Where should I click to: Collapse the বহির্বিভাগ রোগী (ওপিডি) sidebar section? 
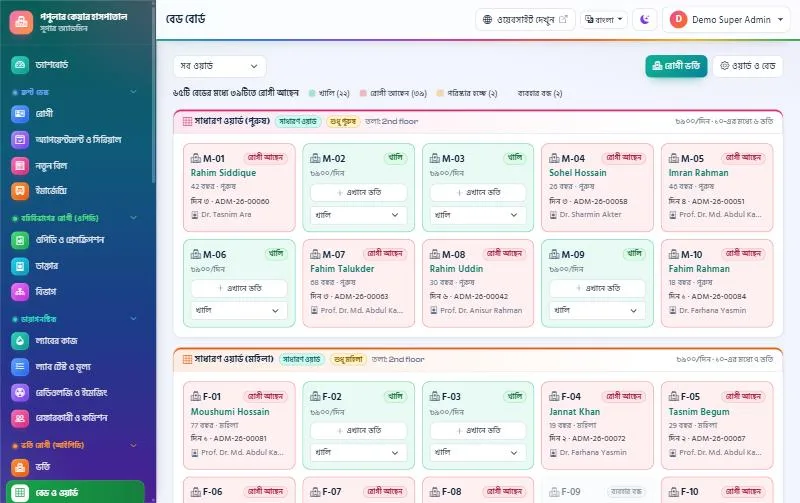click(133, 218)
